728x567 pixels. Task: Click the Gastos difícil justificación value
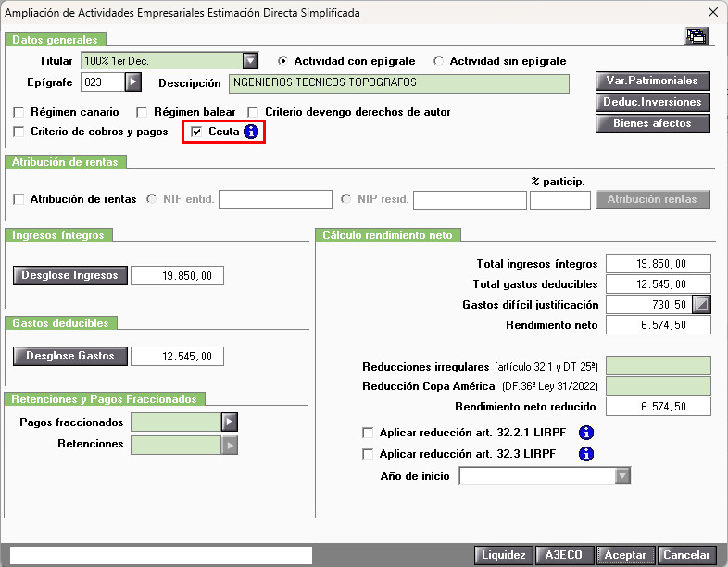click(649, 305)
